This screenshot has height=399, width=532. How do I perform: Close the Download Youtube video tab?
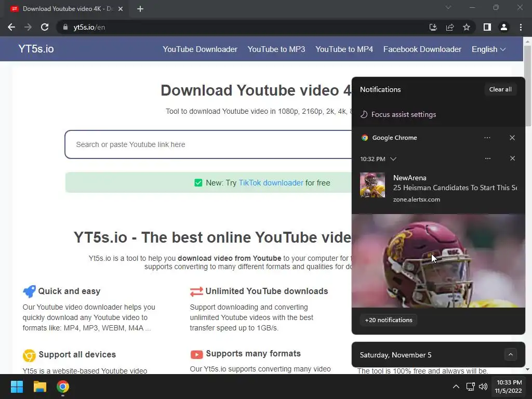click(x=121, y=9)
